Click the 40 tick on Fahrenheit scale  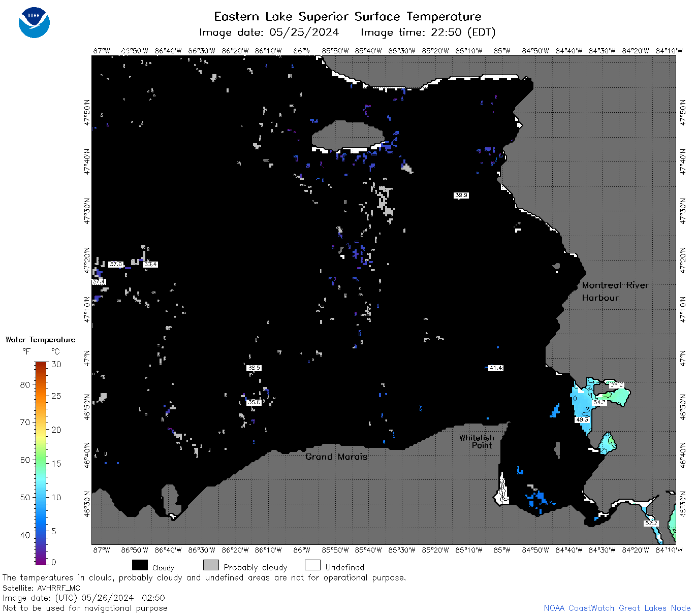click(25, 535)
